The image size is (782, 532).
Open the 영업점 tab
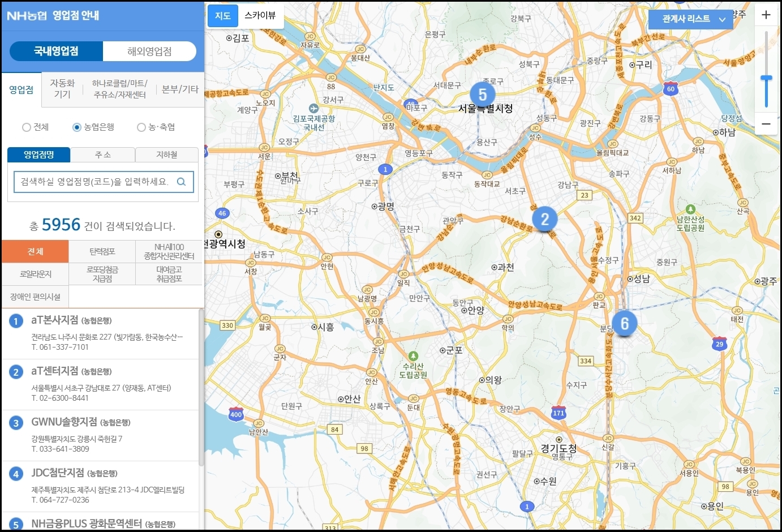click(x=22, y=89)
